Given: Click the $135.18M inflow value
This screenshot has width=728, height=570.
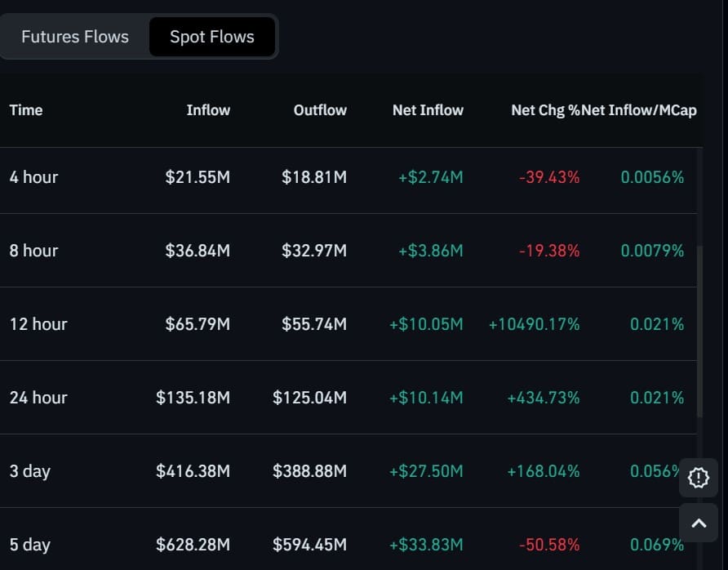Looking at the screenshot, I should coord(193,398).
